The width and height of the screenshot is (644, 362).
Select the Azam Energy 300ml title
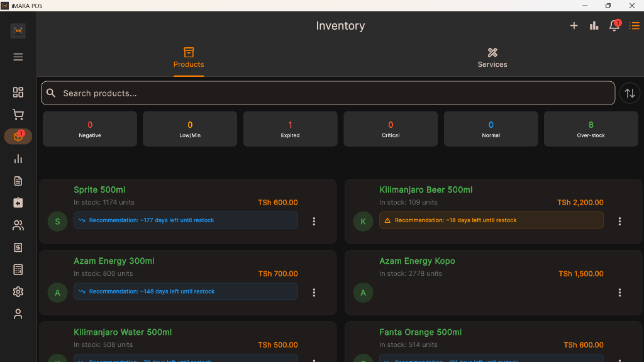click(114, 261)
